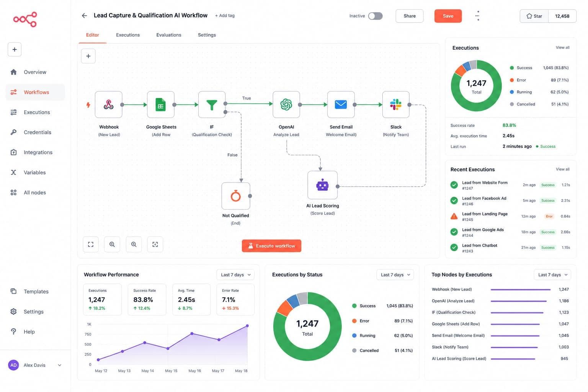Click the Error Rate 7.1% card
Viewport: 588px width, 392px height.
(235, 299)
